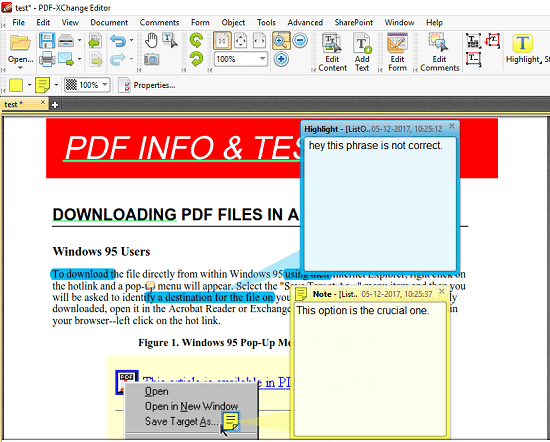Select the Actual Size page view
Viewport: 550px width, 442px height.
pos(222,41)
